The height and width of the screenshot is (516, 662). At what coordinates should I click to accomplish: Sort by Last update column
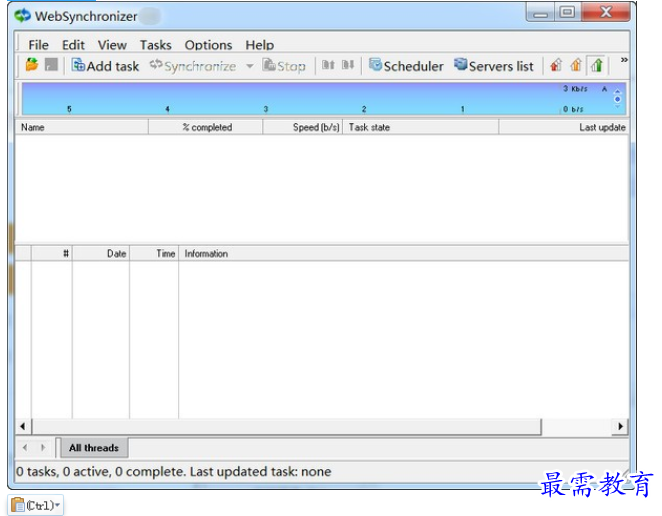point(564,127)
